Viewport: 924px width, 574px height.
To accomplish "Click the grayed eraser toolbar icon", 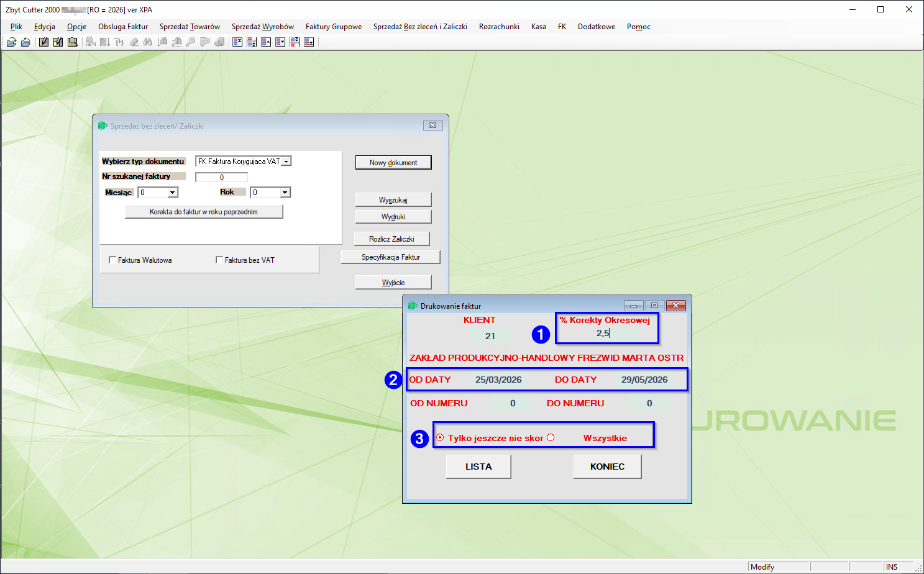I will pos(134,42).
